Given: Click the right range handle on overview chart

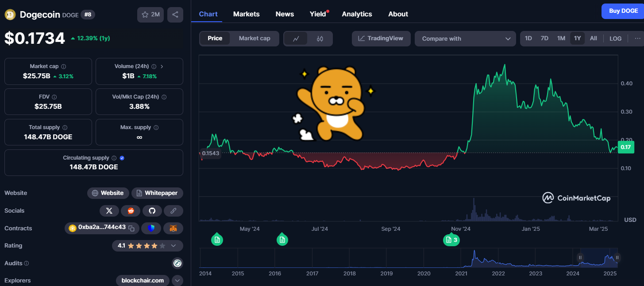Looking at the screenshot, I should [617, 257].
